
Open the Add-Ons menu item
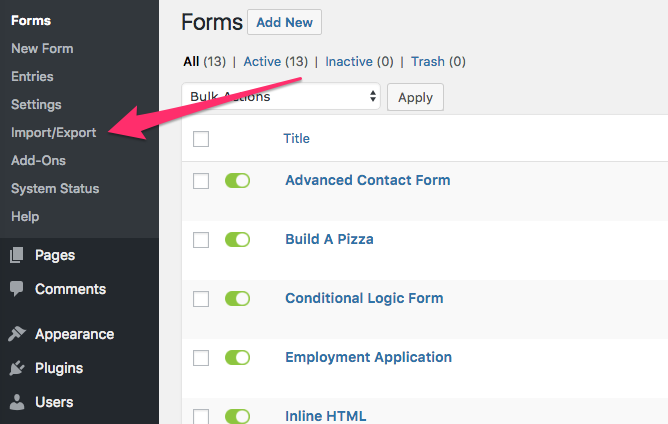38,161
